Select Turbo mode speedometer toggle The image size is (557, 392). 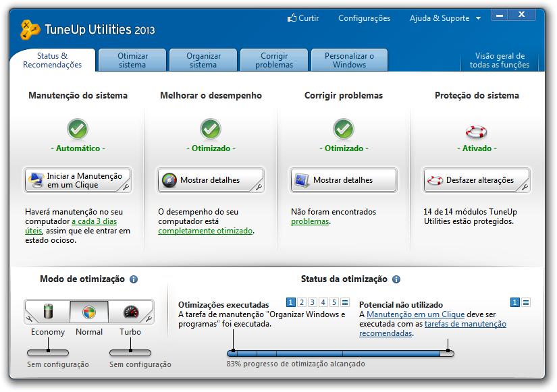click(131, 312)
